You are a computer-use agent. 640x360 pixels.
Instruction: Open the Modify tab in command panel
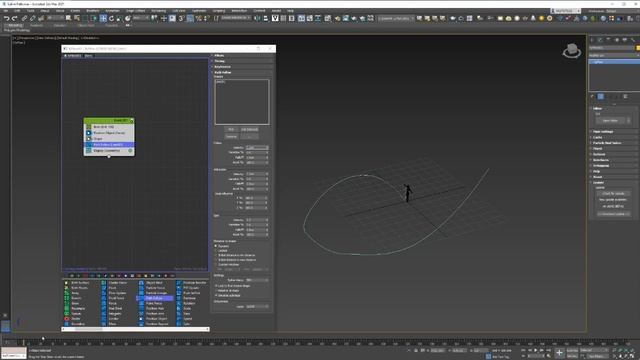pos(600,40)
